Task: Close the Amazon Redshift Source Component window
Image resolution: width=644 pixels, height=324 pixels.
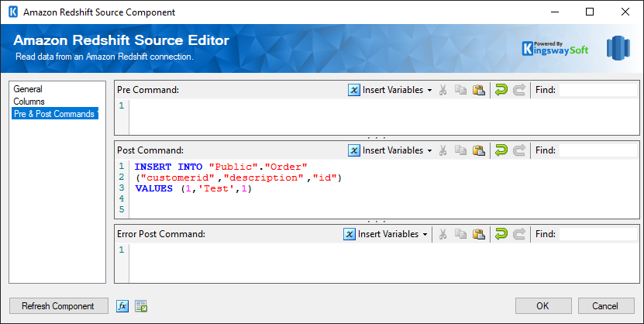Action: 625,12
